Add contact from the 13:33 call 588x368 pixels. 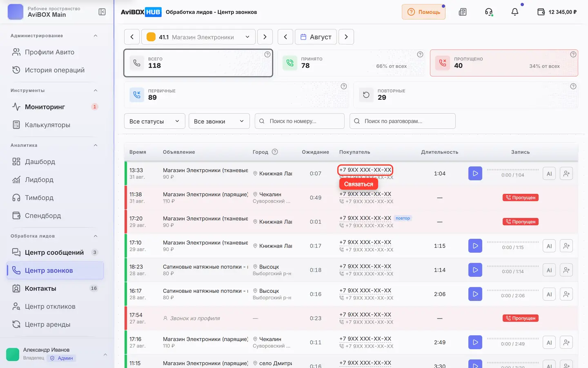(566, 173)
